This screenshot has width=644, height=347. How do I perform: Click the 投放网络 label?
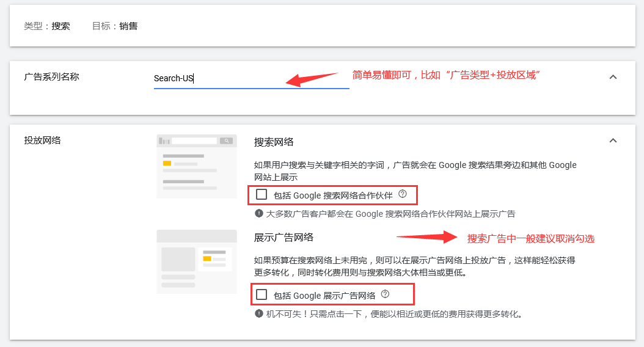[42, 141]
